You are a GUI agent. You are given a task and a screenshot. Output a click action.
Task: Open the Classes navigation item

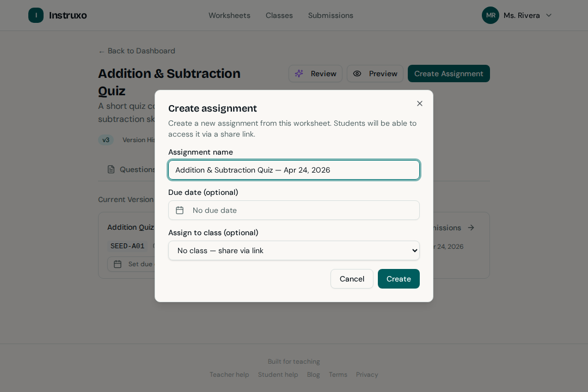pyautogui.click(x=279, y=15)
